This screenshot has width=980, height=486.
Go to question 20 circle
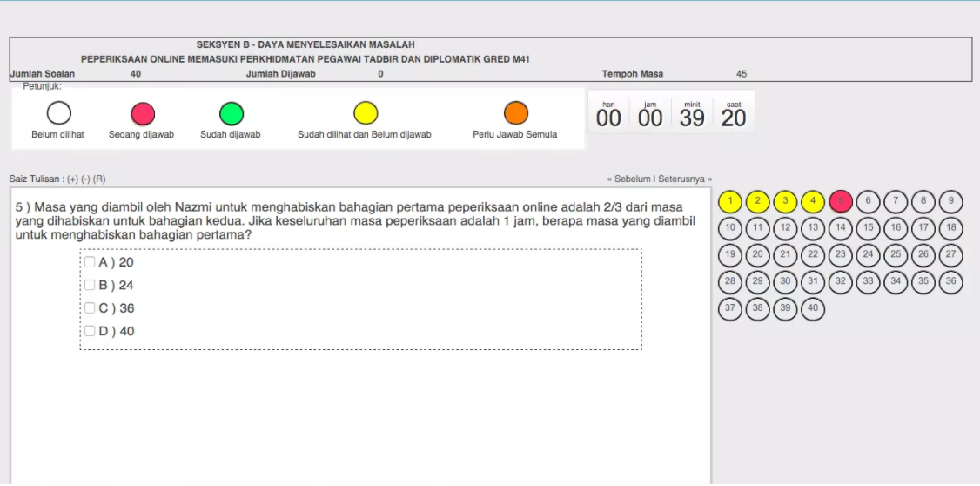point(757,255)
